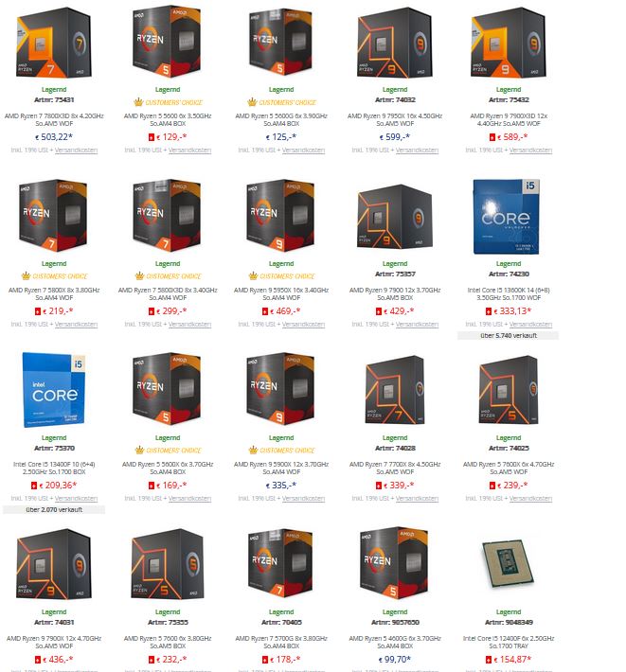Click the red sale icon beside the €129 price
626x672 pixels.
pyautogui.click(x=151, y=137)
